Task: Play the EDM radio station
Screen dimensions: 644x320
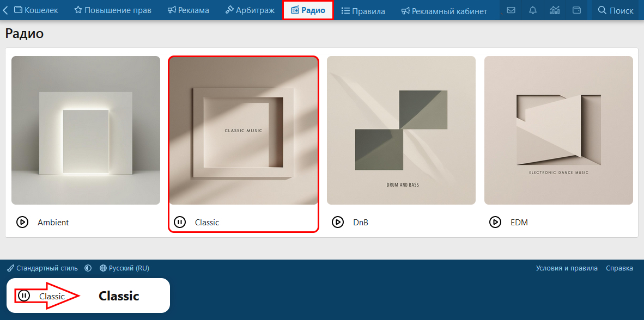Action: (495, 223)
